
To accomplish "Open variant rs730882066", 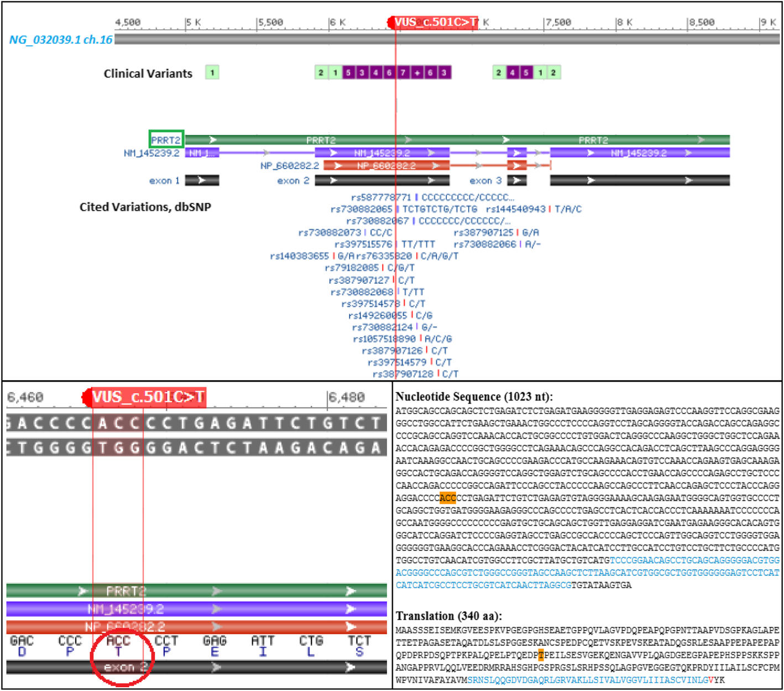I will [x=485, y=244].
